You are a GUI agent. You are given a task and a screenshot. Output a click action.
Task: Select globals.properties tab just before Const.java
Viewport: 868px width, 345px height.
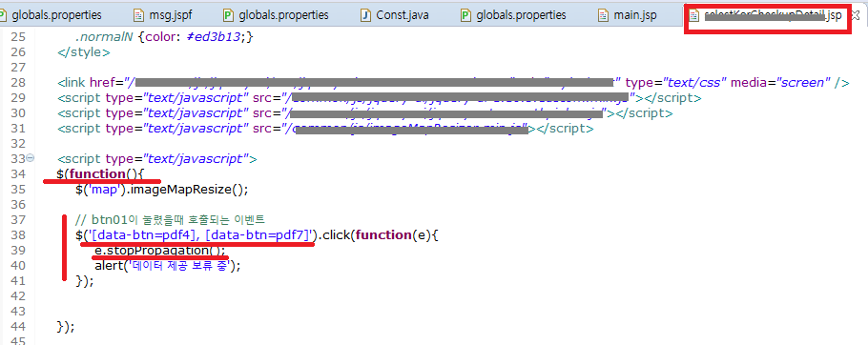[275, 15]
